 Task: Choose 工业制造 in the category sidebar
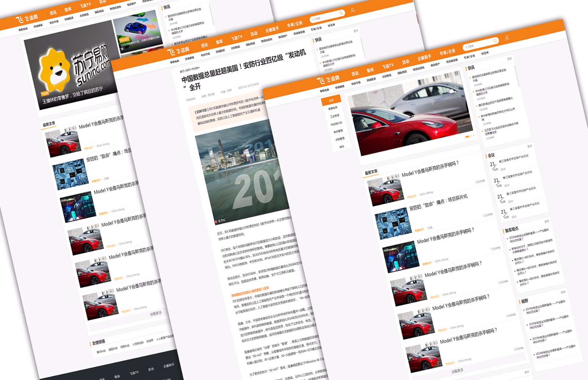coord(334,116)
